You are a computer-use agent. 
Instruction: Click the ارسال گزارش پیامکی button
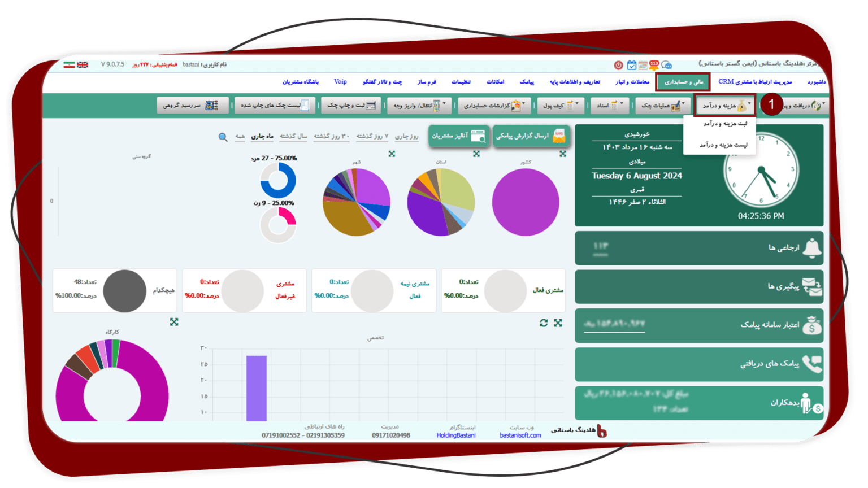pos(531,136)
